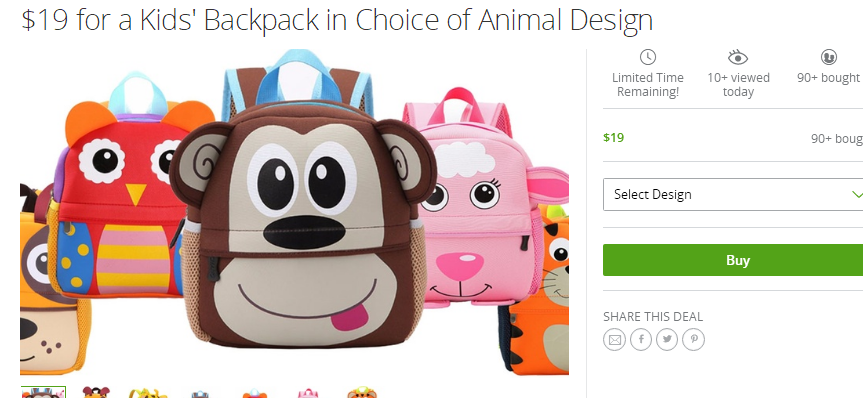This screenshot has width=863, height=398.
Task: Click the Limited Time Remaining text
Action: coord(648,85)
